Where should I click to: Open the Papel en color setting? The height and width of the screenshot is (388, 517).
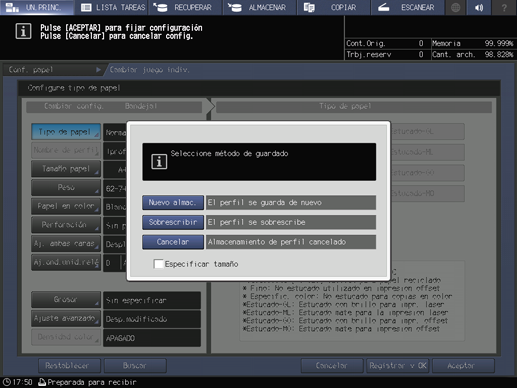[66, 206]
